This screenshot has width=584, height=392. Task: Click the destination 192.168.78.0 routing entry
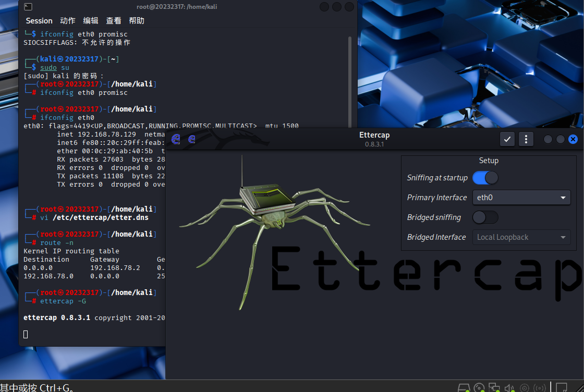tap(48, 276)
